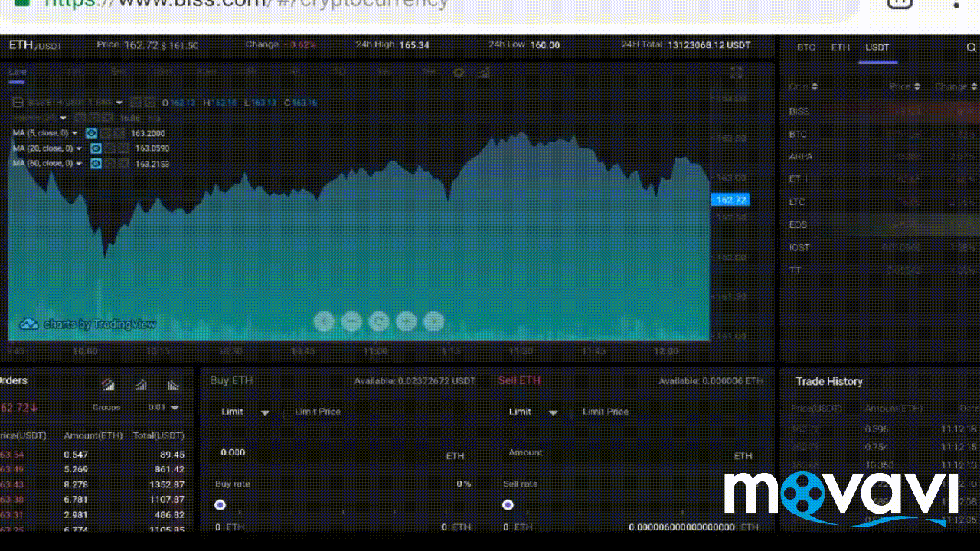Image resolution: width=980 pixels, height=551 pixels.
Task: Toggle visibility eye for MA (60, close, 0)
Action: (96, 164)
